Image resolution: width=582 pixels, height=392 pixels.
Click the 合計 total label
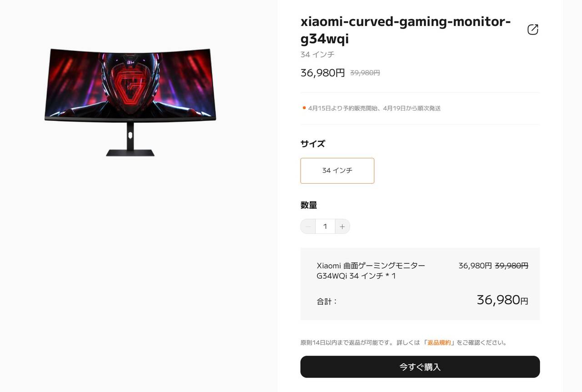327,302
